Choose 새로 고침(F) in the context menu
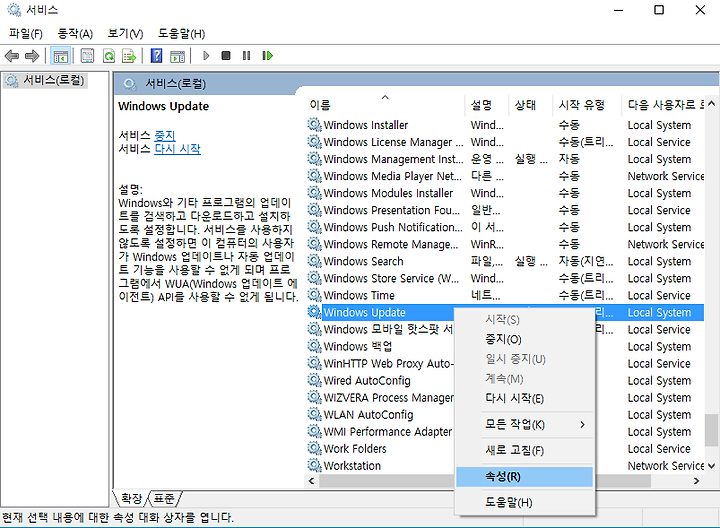The image size is (720, 528). (524, 450)
